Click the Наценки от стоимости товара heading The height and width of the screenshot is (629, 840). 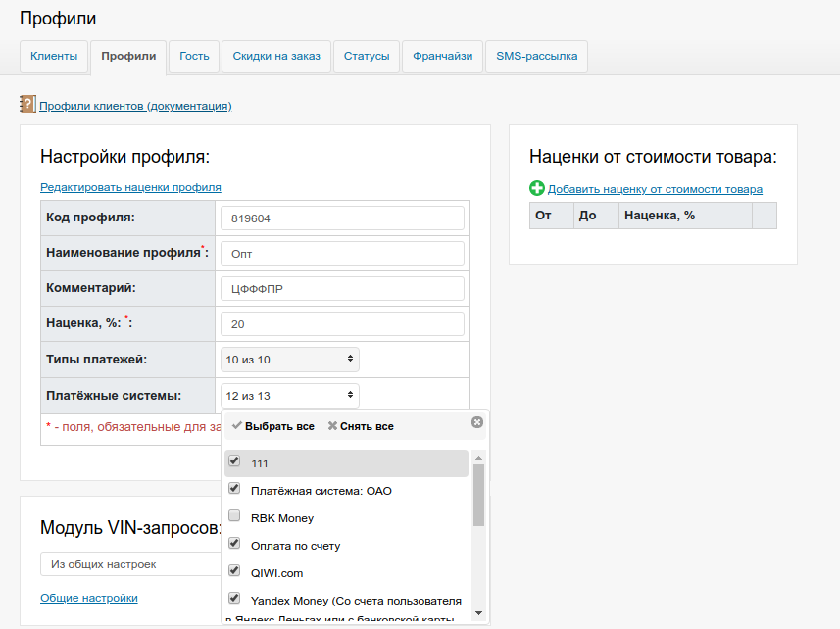[x=653, y=157]
